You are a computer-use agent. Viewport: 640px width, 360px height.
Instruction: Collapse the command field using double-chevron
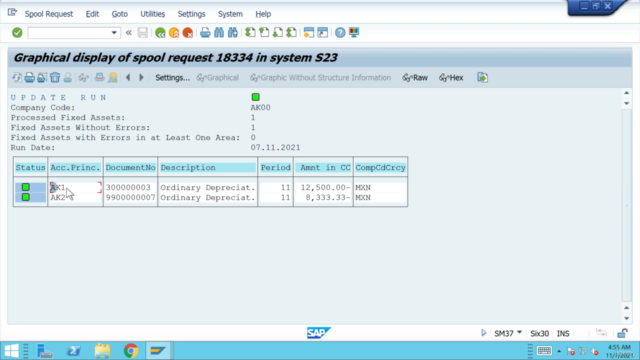pyautogui.click(x=129, y=33)
